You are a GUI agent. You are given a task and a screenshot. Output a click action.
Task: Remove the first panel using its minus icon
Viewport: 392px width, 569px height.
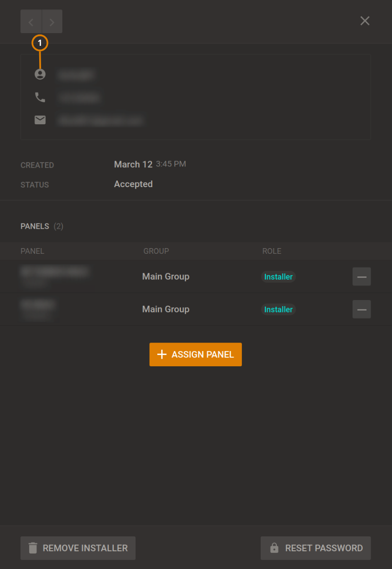tap(361, 276)
